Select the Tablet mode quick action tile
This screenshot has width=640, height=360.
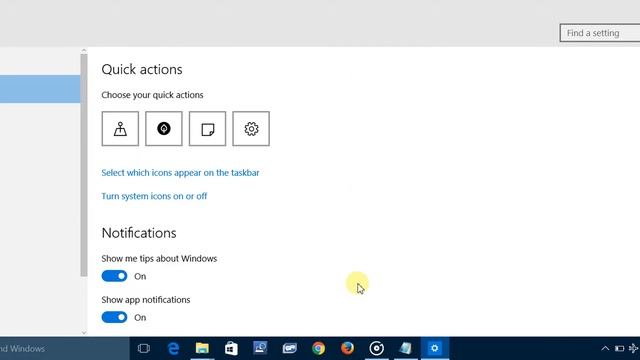[120, 129]
